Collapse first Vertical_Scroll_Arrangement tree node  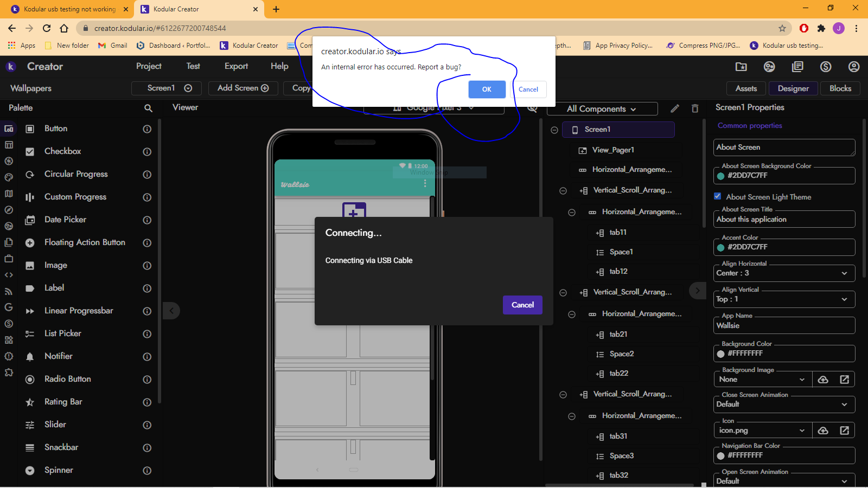[563, 191]
